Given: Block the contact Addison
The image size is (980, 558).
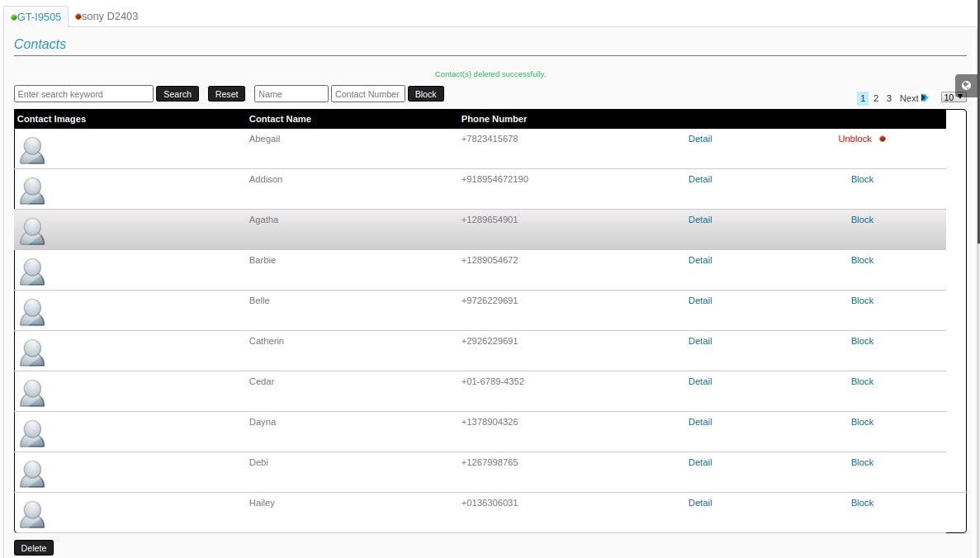Looking at the screenshot, I should click(x=862, y=179).
